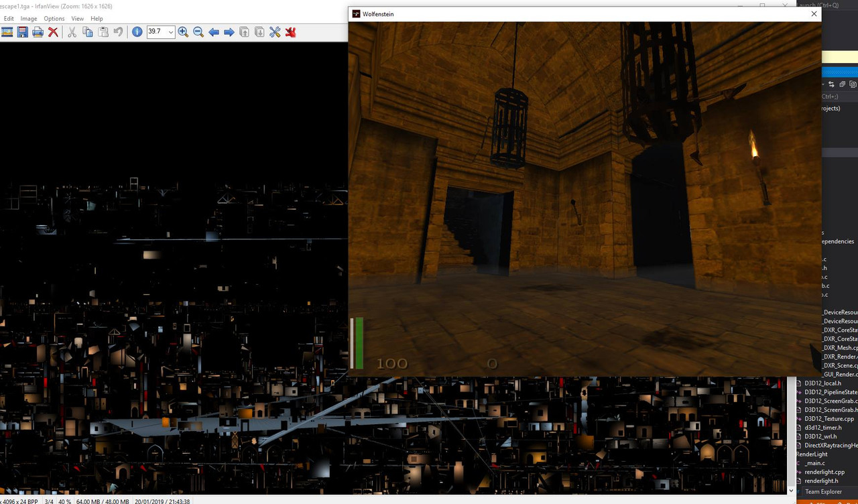This screenshot has width=858, height=504.
Task: Select the _DXR_Mesh file in Solution Explorer
Action: tap(840, 348)
